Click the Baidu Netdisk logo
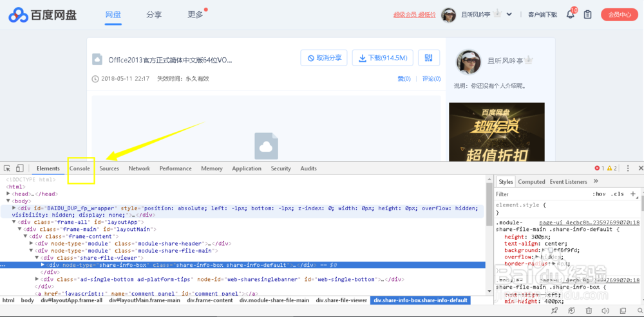Image resolution: width=644 pixels, height=317 pixels. point(43,15)
